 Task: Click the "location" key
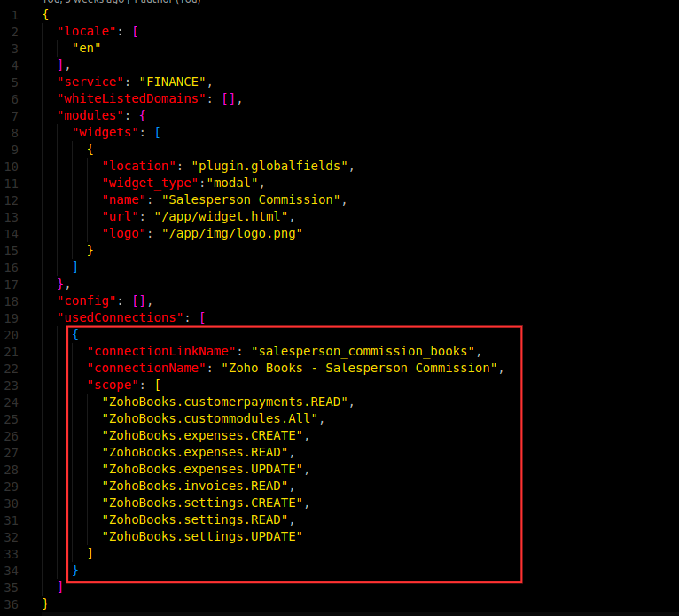[x=139, y=167]
